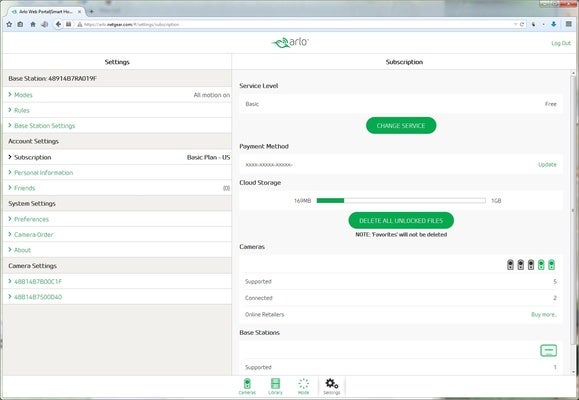Image resolution: width=579 pixels, height=400 pixels.
Task: Click the '1GB' storage limit label
Action: (496, 201)
